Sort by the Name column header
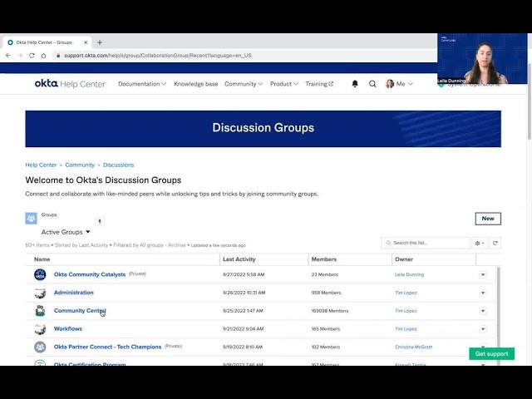 (42, 259)
